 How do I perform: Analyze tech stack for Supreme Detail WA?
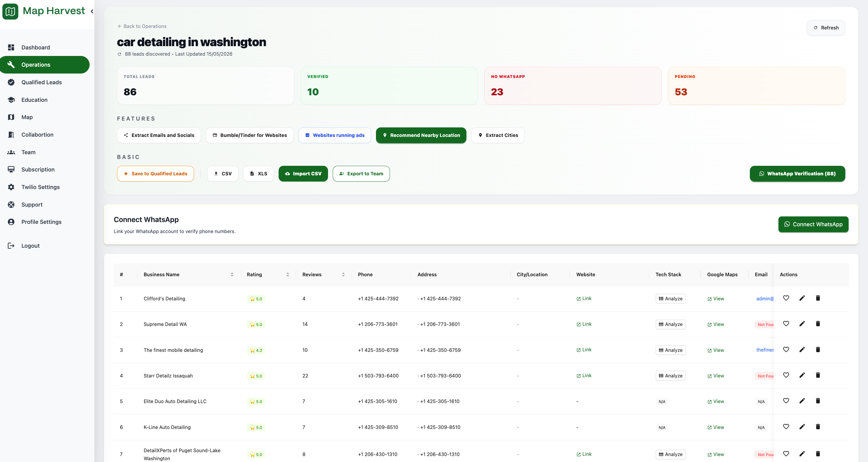pyautogui.click(x=671, y=324)
